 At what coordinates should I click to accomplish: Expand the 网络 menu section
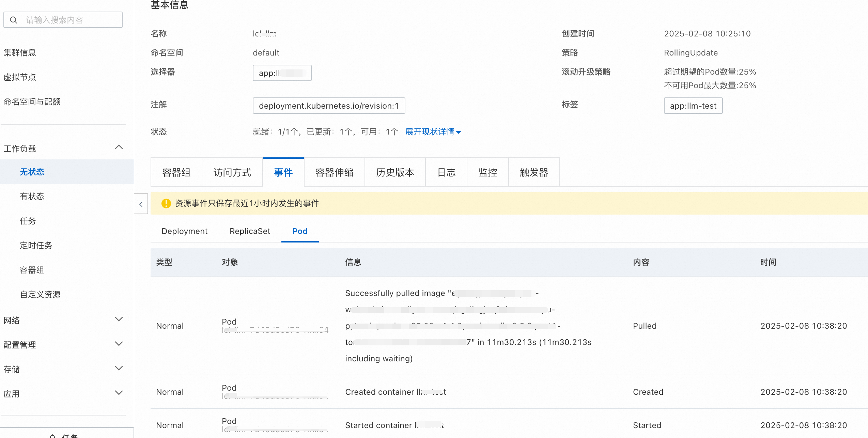coord(119,319)
